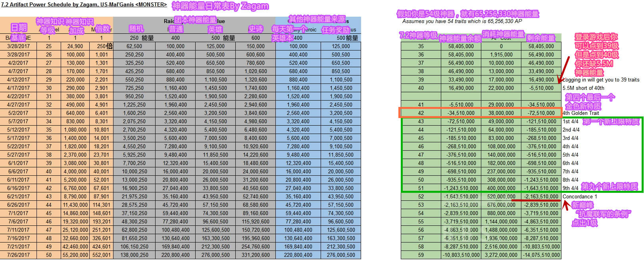Click the red arrow beside the 新巅峰 annotation
The height and width of the screenshot is (260, 644).
pyautogui.click(x=566, y=205)
